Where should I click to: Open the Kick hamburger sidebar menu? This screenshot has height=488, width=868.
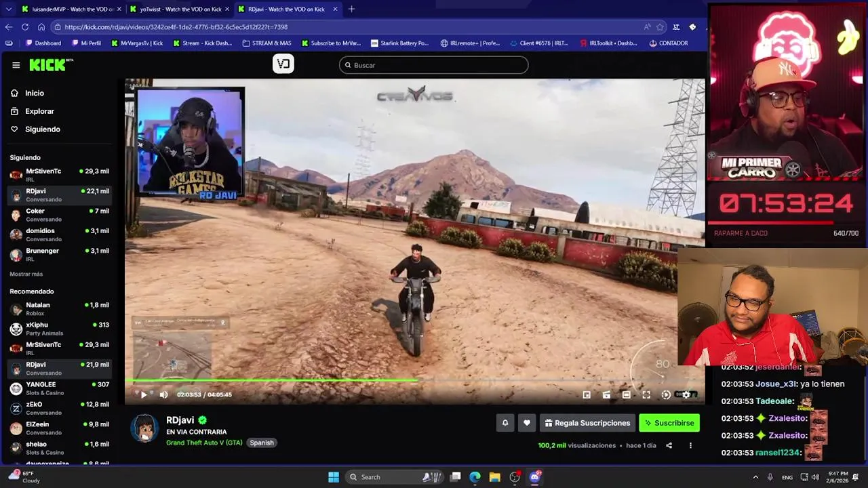coord(16,65)
